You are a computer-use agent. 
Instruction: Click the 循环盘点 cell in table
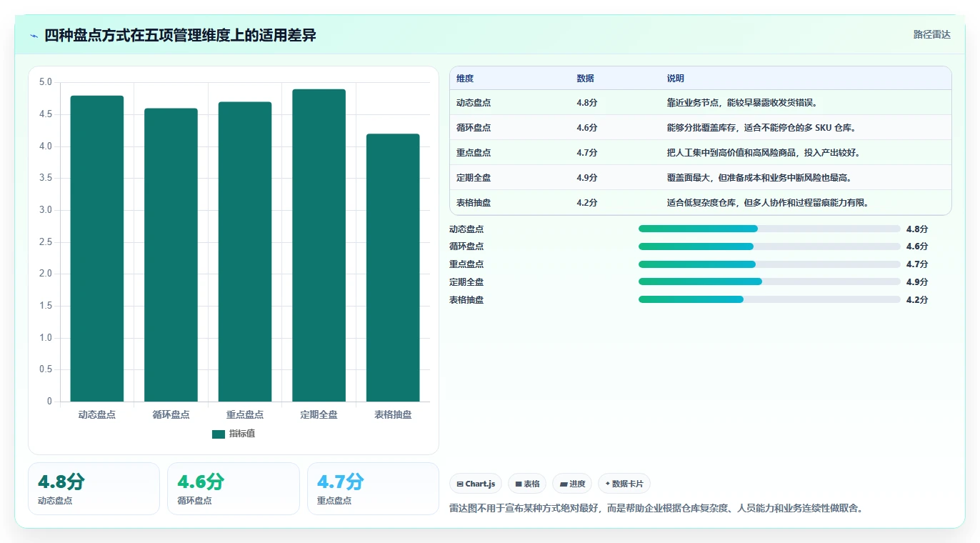[474, 128]
